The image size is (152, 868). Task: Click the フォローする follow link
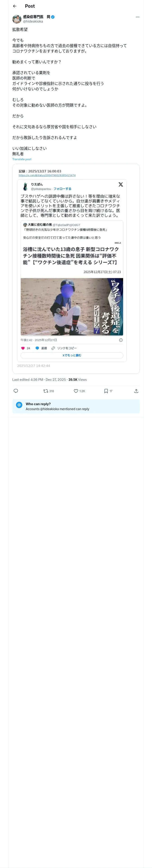tap(62, 189)
